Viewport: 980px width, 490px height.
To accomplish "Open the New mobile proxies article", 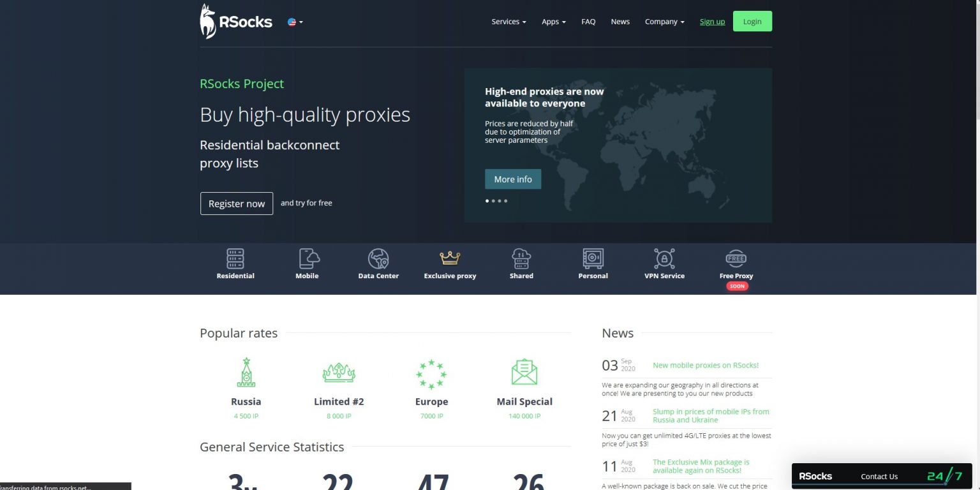I will pos(705,365).
